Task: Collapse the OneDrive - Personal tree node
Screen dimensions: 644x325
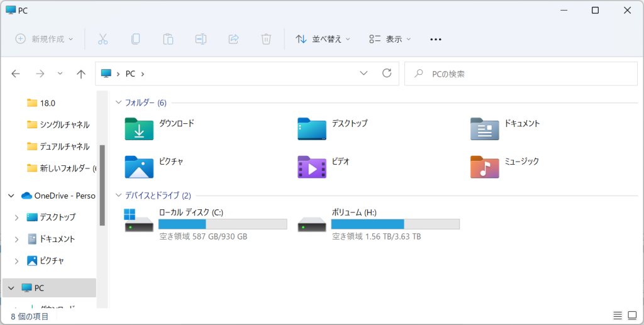Action: pos(11,196)
